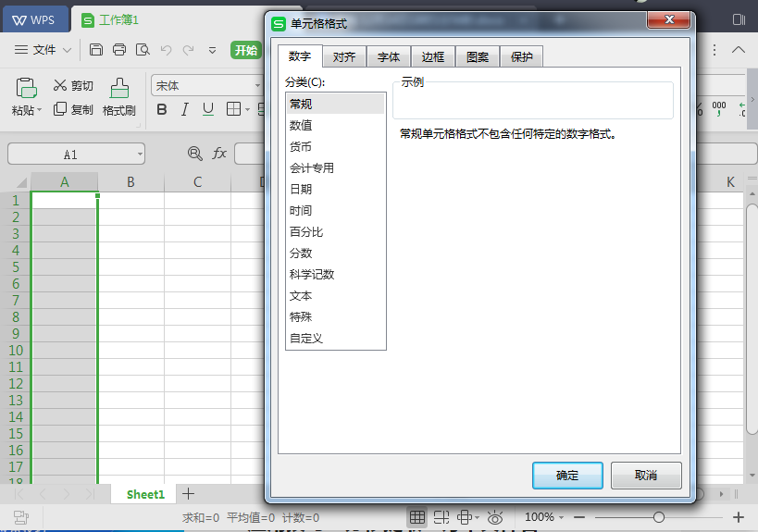Click the Cut (剪切) scissors icon
758x532 pixels.
(60, 85)
